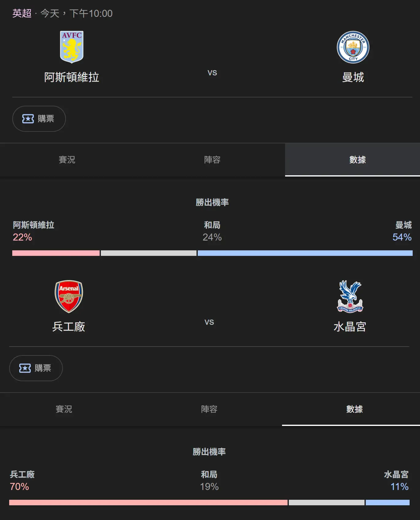This screenshot has width=420, height=520.
Task: Select 數據 tab for Aston Villa match
Action: tap(357, 160)
